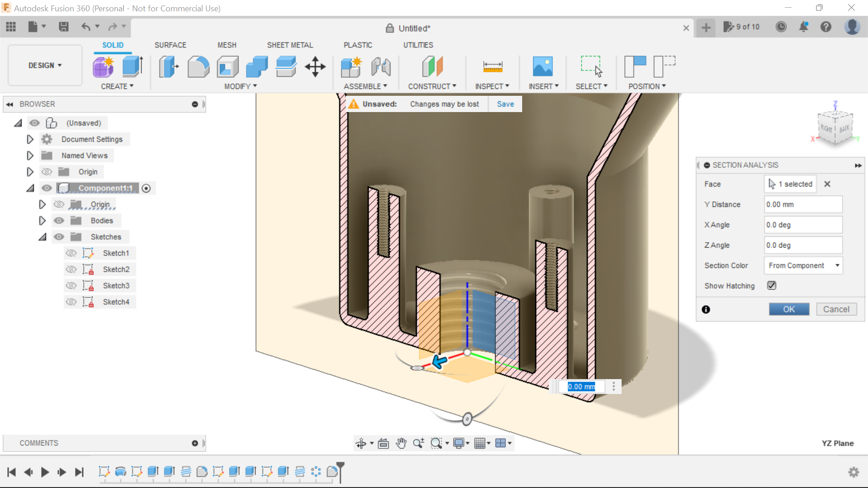This screenshot has height=488, width=868.
Task: Switch to the SHEET METAL tab
Action: pyautogui.click(x=290, y=45)
